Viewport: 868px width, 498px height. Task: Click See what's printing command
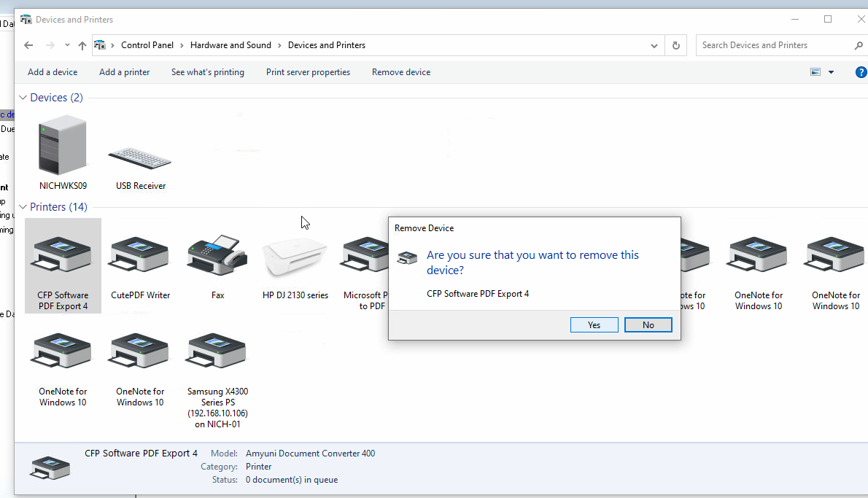click(x=208, y=72)
